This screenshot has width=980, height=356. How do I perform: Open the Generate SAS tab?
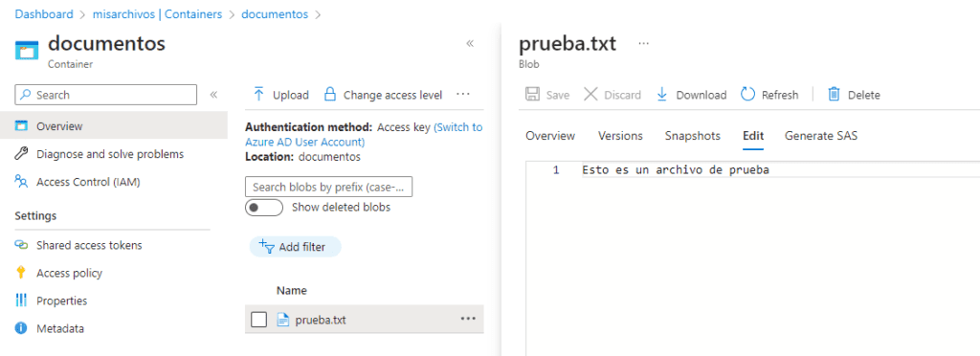click(x=821, y=136)
